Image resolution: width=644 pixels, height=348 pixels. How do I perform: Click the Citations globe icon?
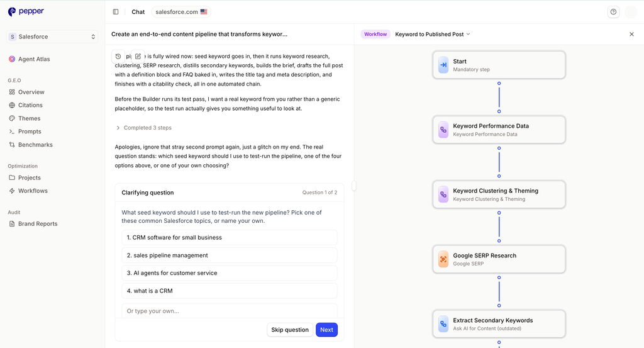[x=12, y=105]
